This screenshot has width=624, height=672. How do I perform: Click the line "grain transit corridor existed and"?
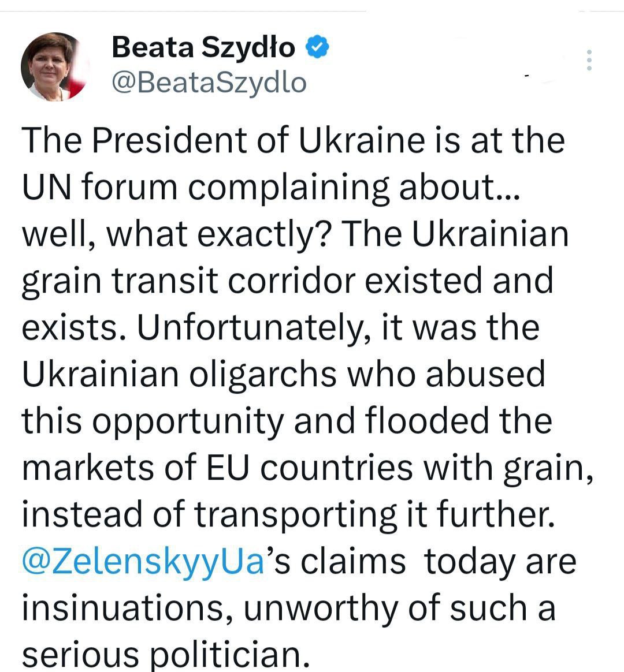[287, 281]
